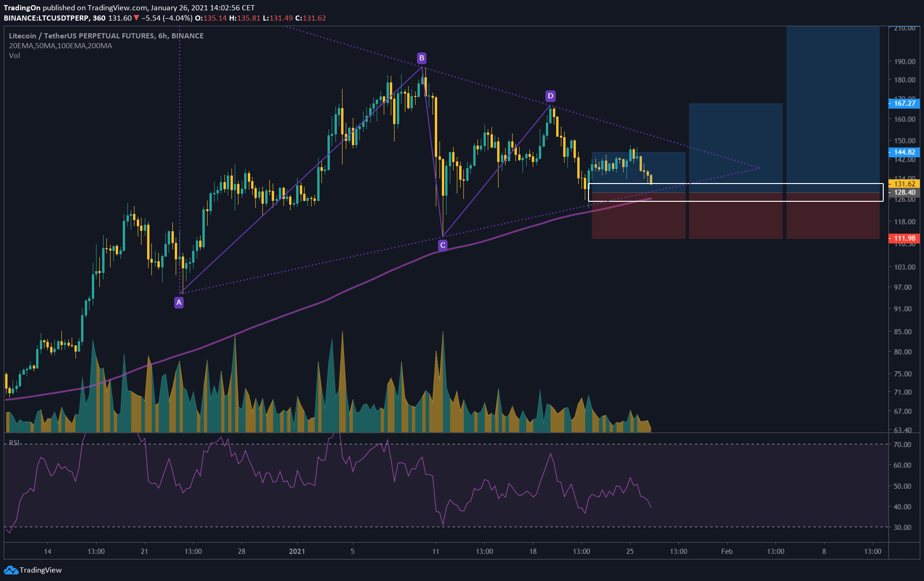
Task: Click 85.00 on the price axis
Action: (902, 331)
